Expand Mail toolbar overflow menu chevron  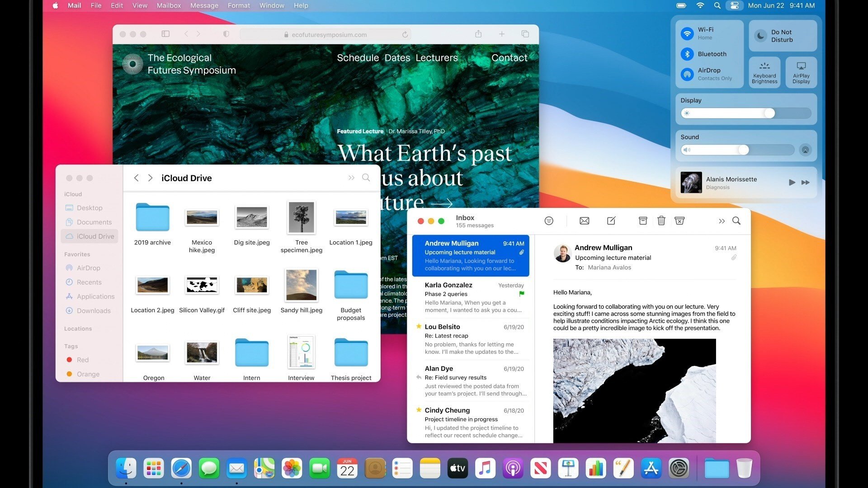click(x=722, y=221)
